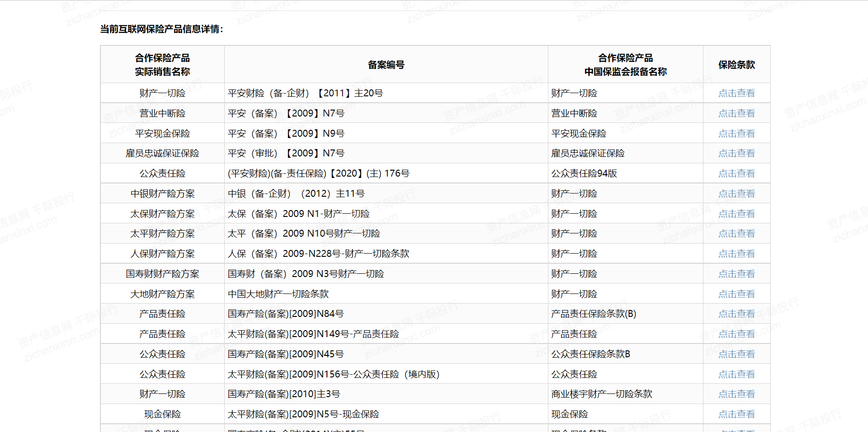Select text 平安财险（备-企财）【2011】主20号
868x432 pixels.
pos(305,93)
